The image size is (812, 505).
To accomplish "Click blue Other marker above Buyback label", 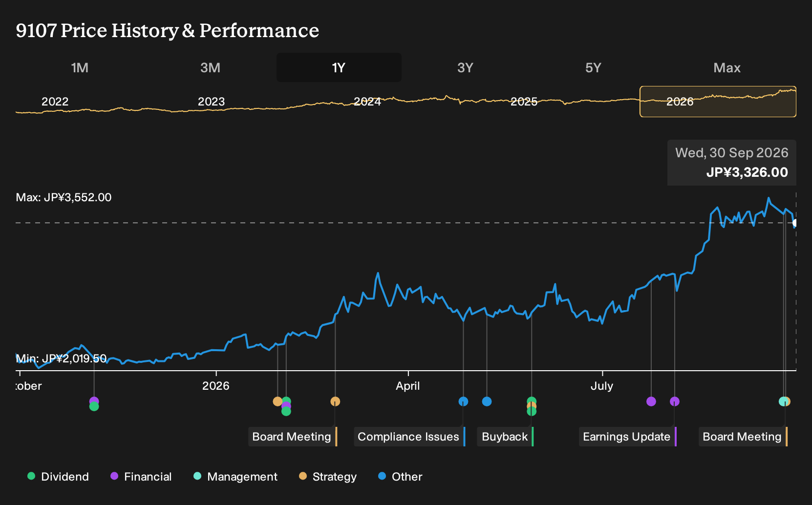I will (487, 401).
